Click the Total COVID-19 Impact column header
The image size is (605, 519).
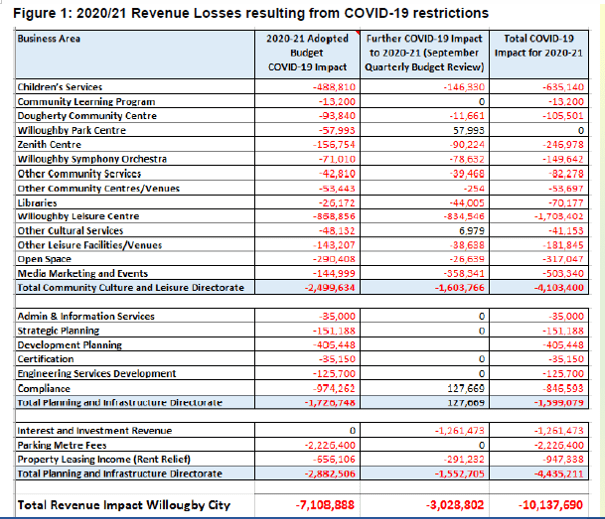click(x=541, y=53)
